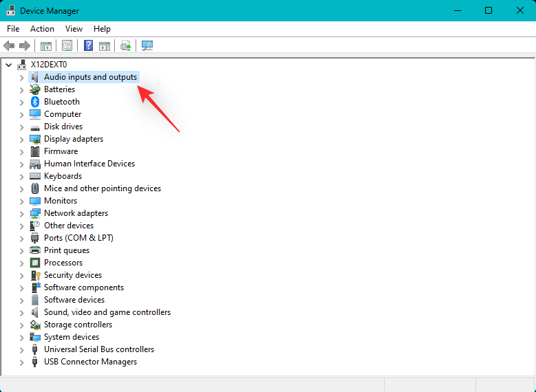Expand the Network adapters chevron

(21, 213)
